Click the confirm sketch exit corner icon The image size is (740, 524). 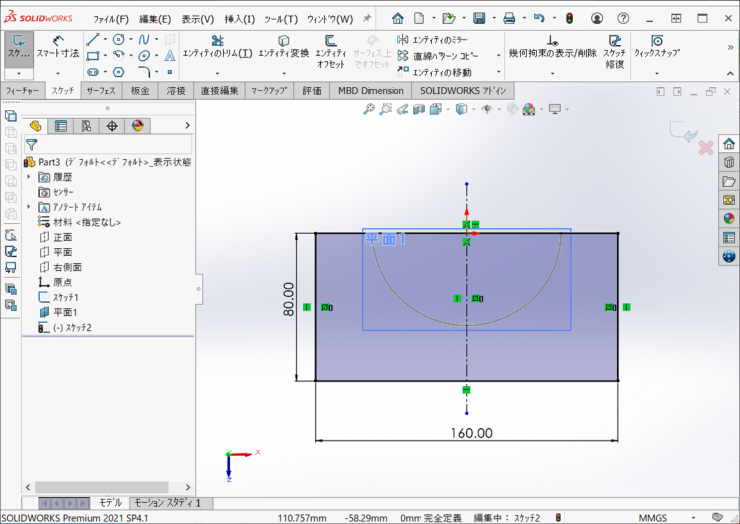683,130
